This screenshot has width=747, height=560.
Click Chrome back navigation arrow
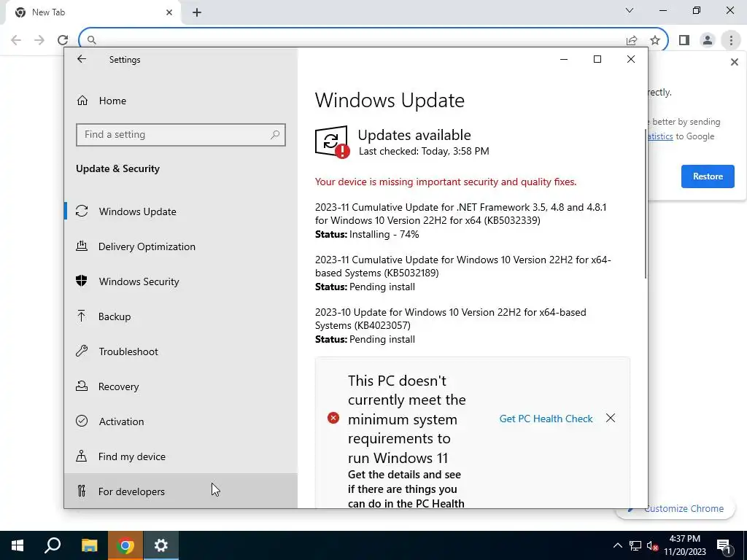pos(16,40)
